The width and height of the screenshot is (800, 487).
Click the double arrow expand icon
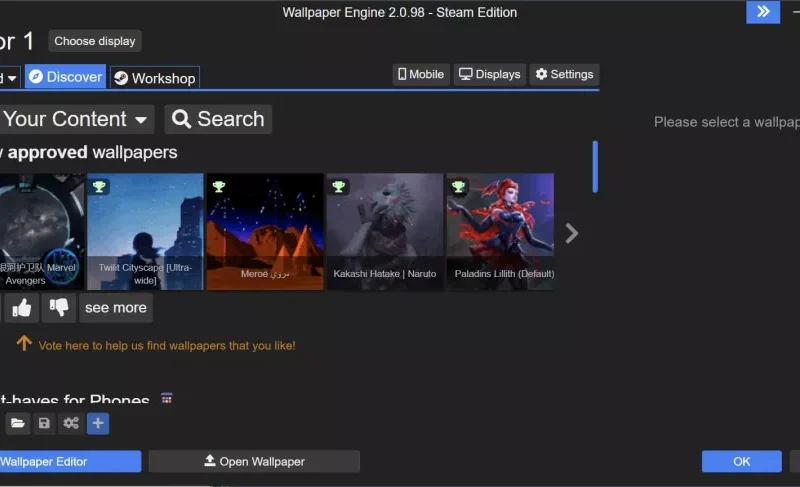click(763, 12)
